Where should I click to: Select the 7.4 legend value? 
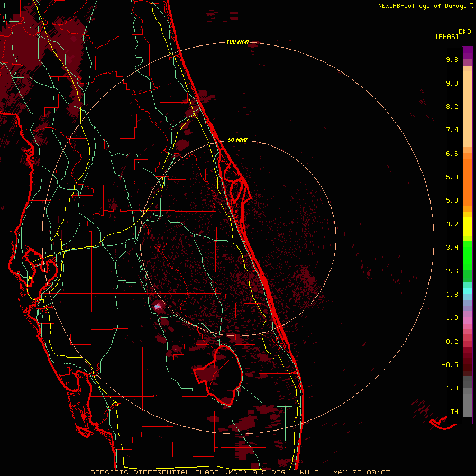(x=452, y=130)
